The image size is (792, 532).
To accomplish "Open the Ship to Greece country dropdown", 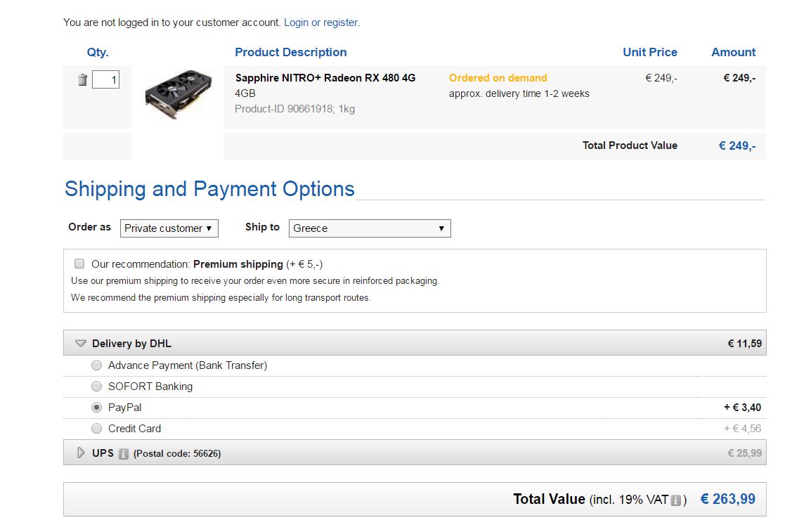I will (x=370, y=228).
